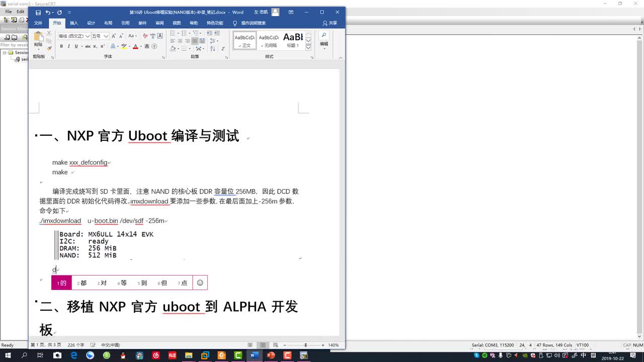The image size is (644, 362).
Task: Open the font name combo box
Action: (74, 36)
